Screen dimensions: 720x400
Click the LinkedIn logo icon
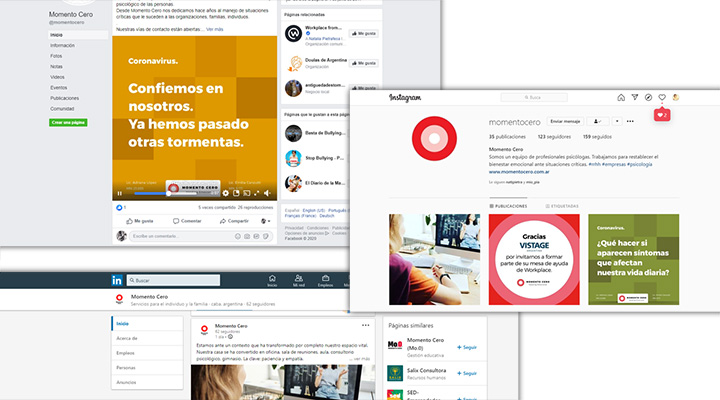117,280
